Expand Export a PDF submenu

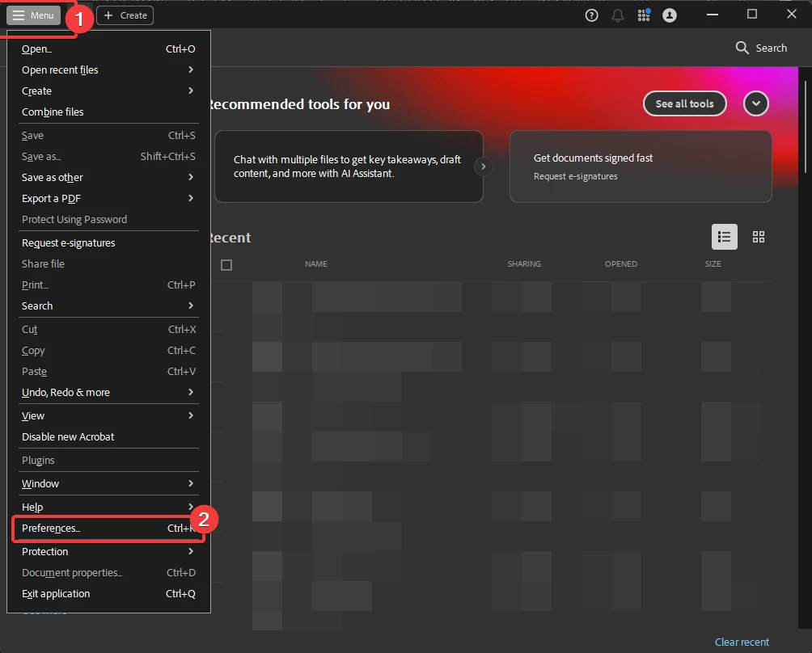coord(108,199)
